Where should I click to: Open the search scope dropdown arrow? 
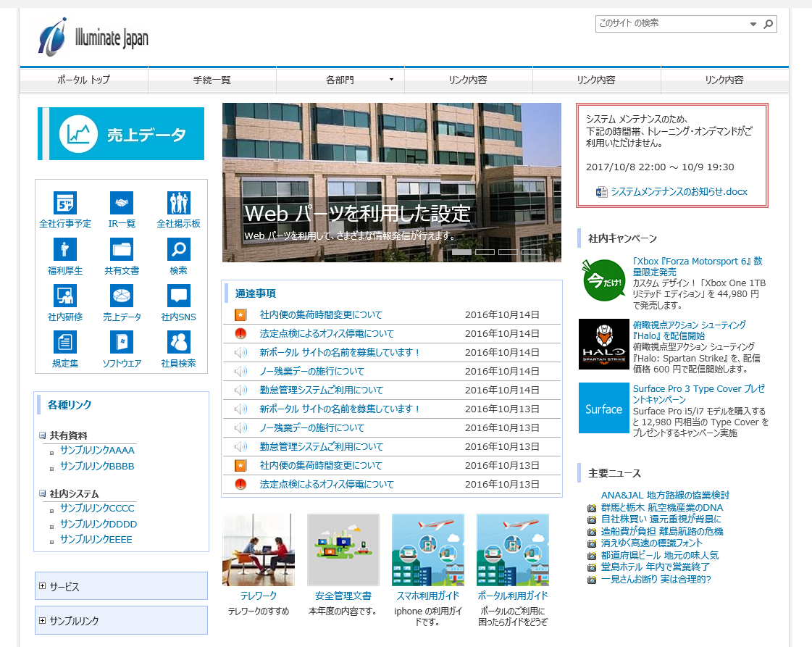click(753, 24)
